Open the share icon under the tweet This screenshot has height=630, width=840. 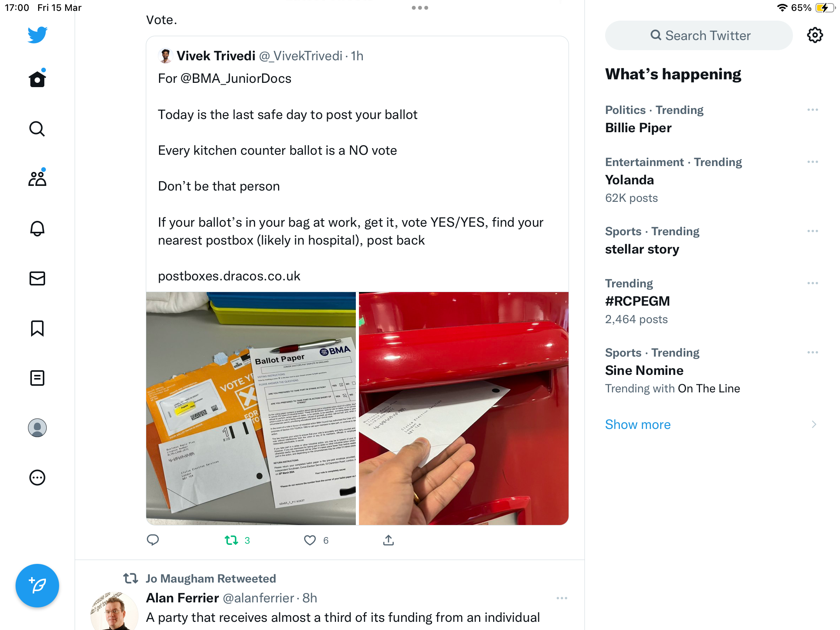[388, 540]
